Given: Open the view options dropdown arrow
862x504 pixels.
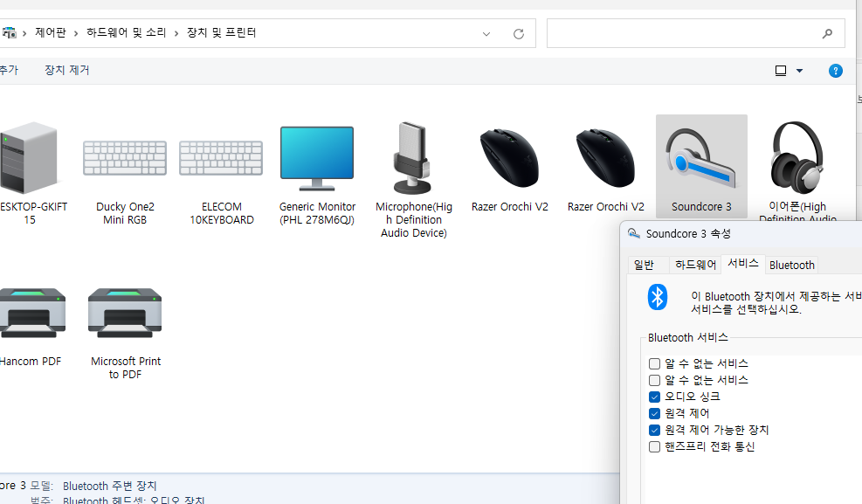Looking at the screenshot, I should [x=799, y=71].
